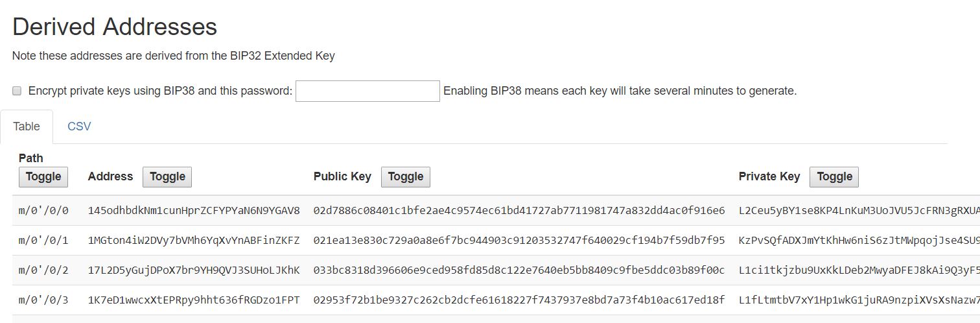The image size is (980, 323).
Task: Click public key starting with 021ea13e
Action: click(519, 241)
